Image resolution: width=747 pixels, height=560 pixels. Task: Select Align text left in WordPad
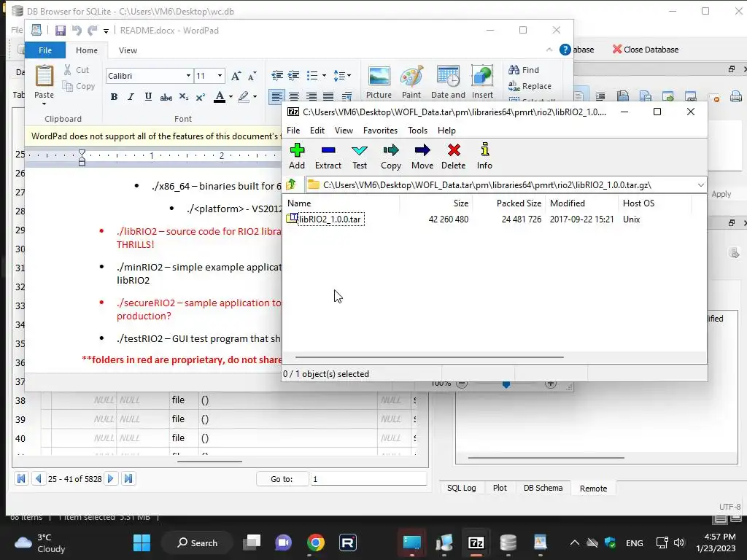pyautogui.click(x=276, y=97)
